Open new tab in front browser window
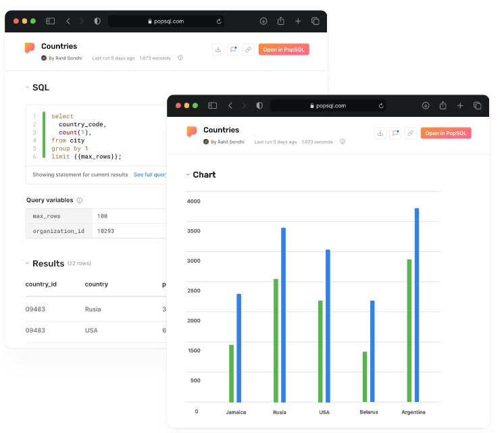Image resolution: width=504 pixels, height=433 pixels. tap(460, 105)
